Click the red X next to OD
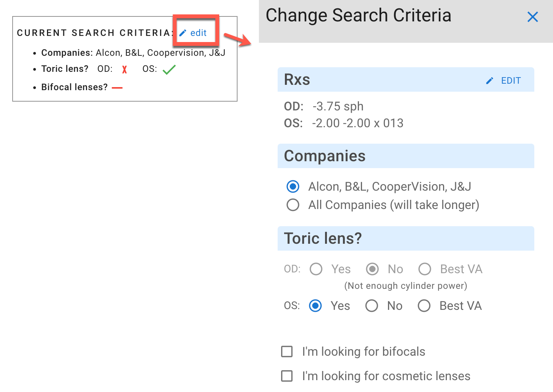The width and height of the screenshot is (553, 392). [x=125, y=70]
